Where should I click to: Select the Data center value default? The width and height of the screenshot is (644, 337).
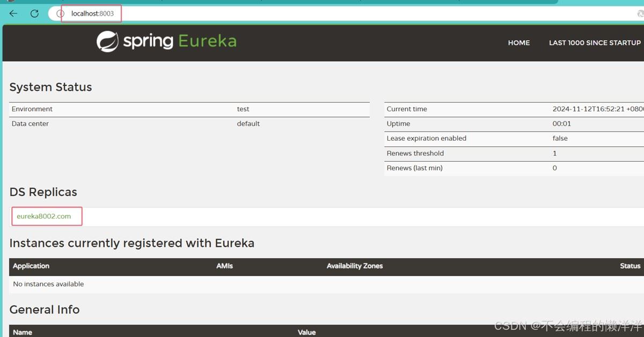(x=248, y=123)
